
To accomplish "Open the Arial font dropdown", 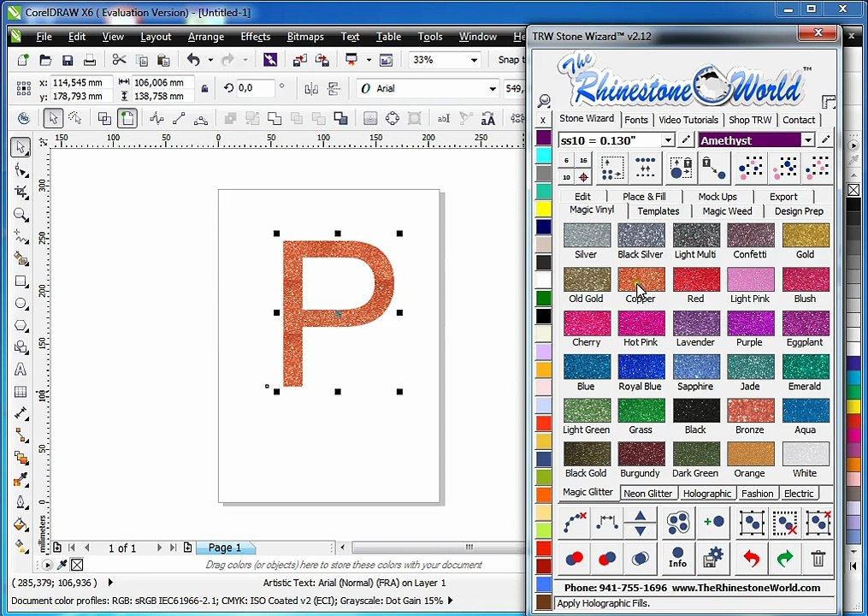I will click(x=492, y=89).
